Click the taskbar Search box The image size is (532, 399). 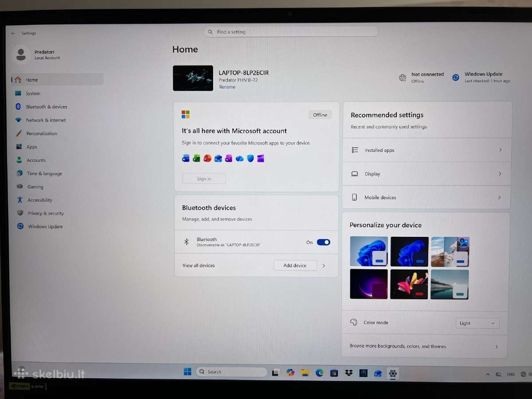(231, 372)
